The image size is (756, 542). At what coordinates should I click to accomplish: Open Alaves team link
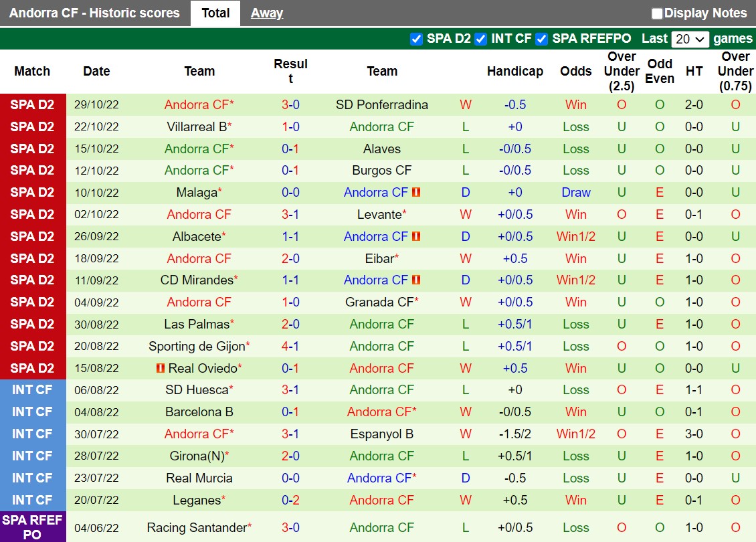(x=382, y=149)
